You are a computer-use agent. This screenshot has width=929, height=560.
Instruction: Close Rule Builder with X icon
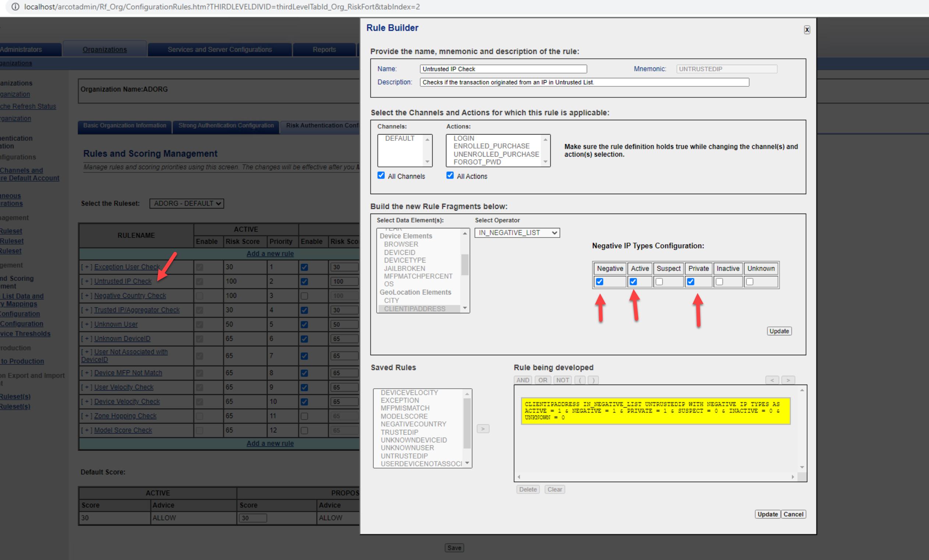tap(806, 30)
